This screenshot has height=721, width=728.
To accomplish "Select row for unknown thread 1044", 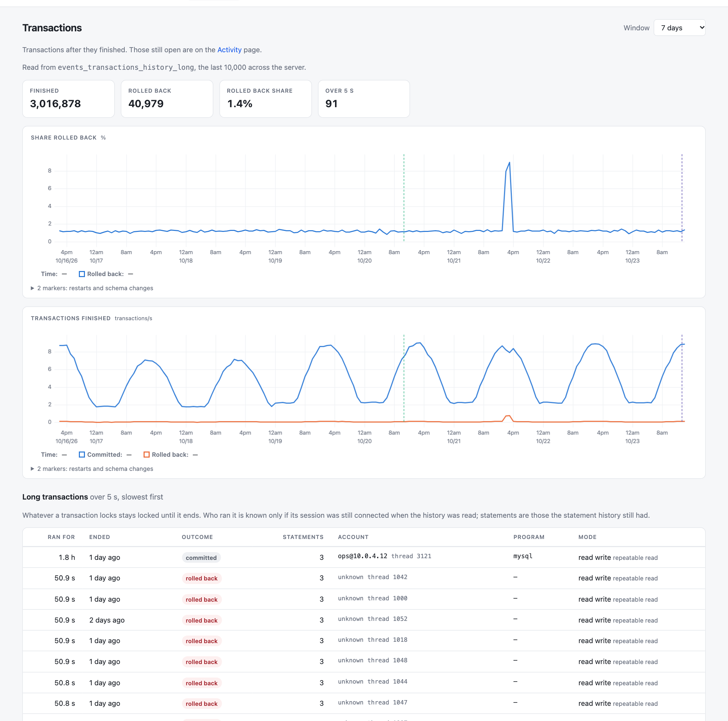I will 364,683.
